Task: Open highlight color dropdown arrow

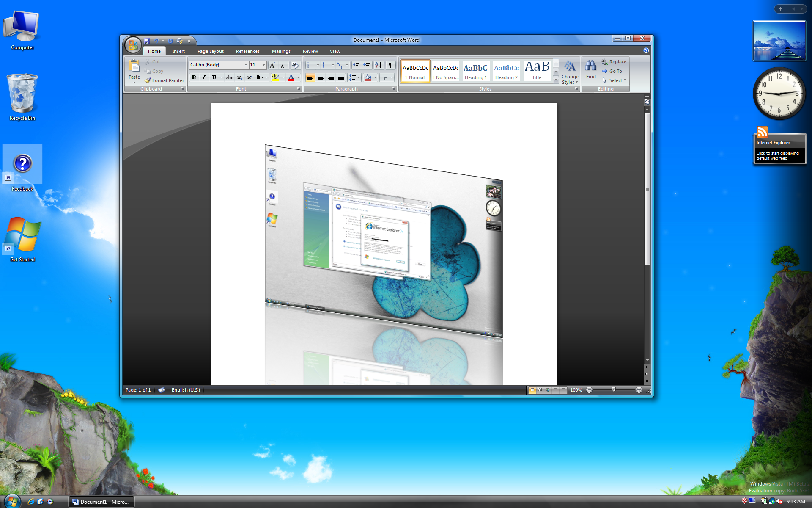Action: click(283, 77)
